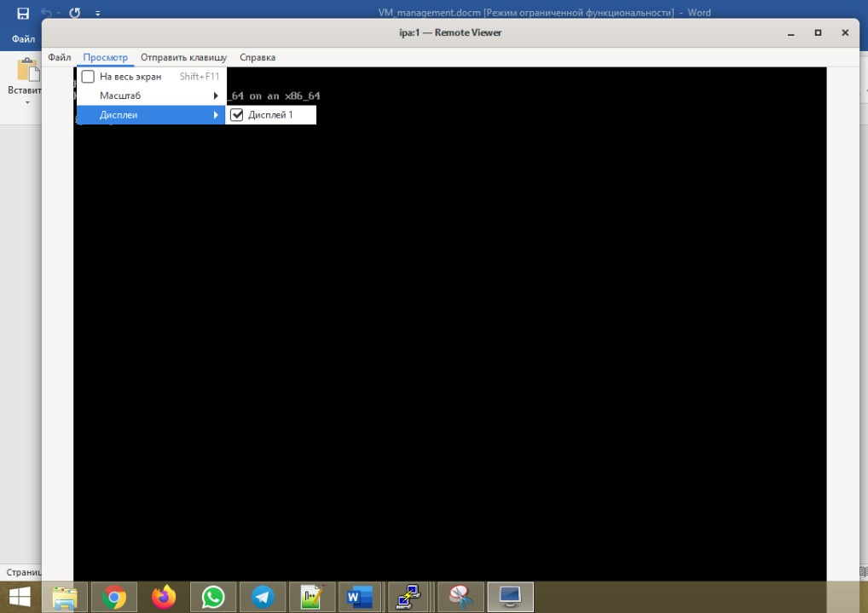Switch to Word via taskbar icon
This screenshot has width=868, height=613.
[x=361, y=598]
